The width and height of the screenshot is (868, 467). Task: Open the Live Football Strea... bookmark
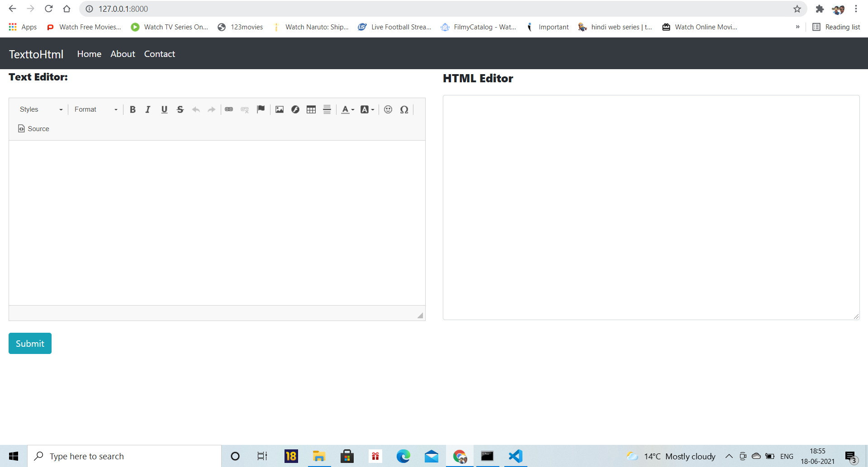pos(394,27)
